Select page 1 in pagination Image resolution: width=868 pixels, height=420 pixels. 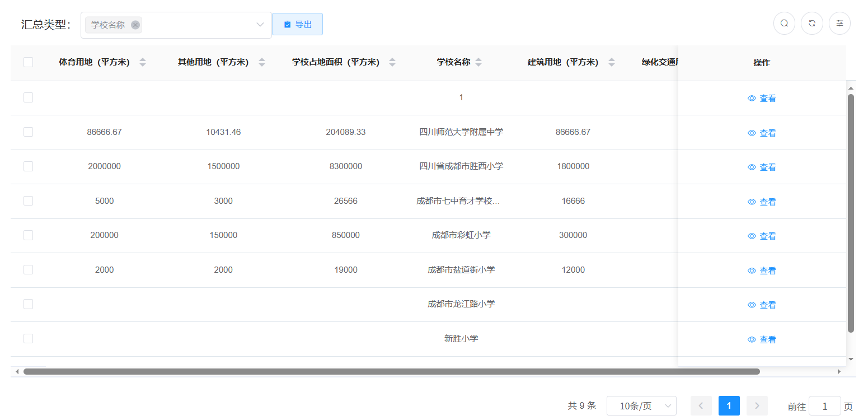[729, 406]
